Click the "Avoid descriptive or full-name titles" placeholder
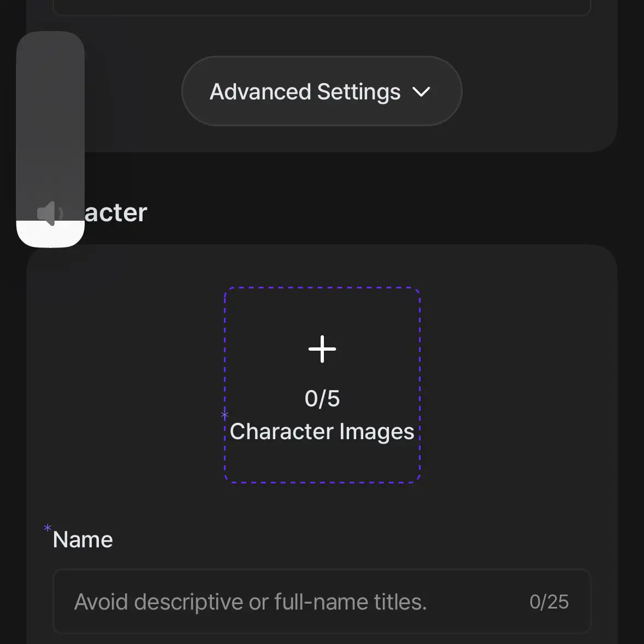The image size is (644, 644). (x=251, y=602)
